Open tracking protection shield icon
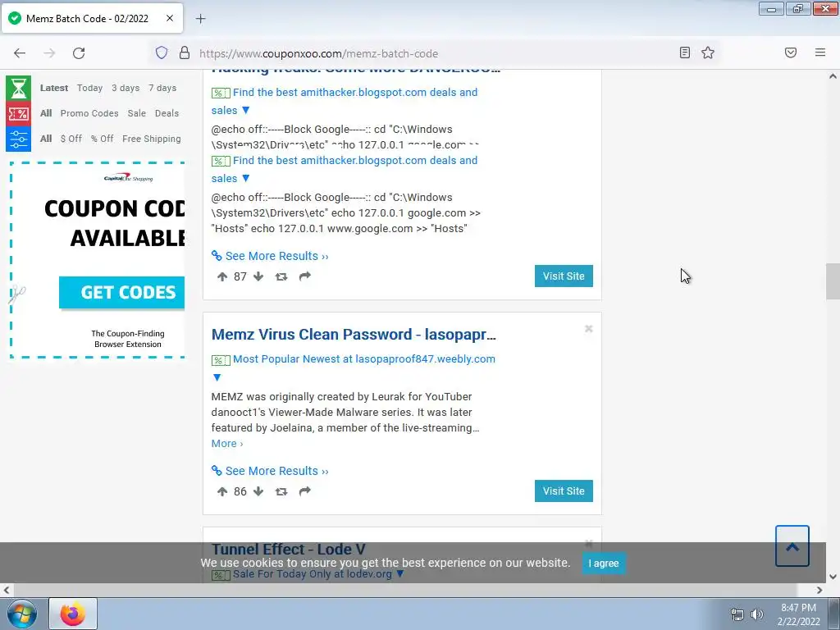The height and width of the screenshot is (630, 840). 162,52
